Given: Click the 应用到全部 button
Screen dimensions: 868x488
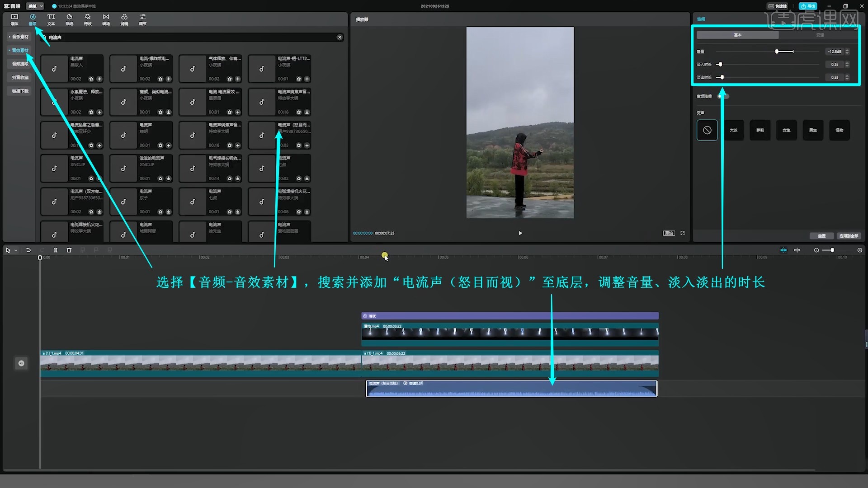Looking at the screenshot, I should (x=849, y=236).
